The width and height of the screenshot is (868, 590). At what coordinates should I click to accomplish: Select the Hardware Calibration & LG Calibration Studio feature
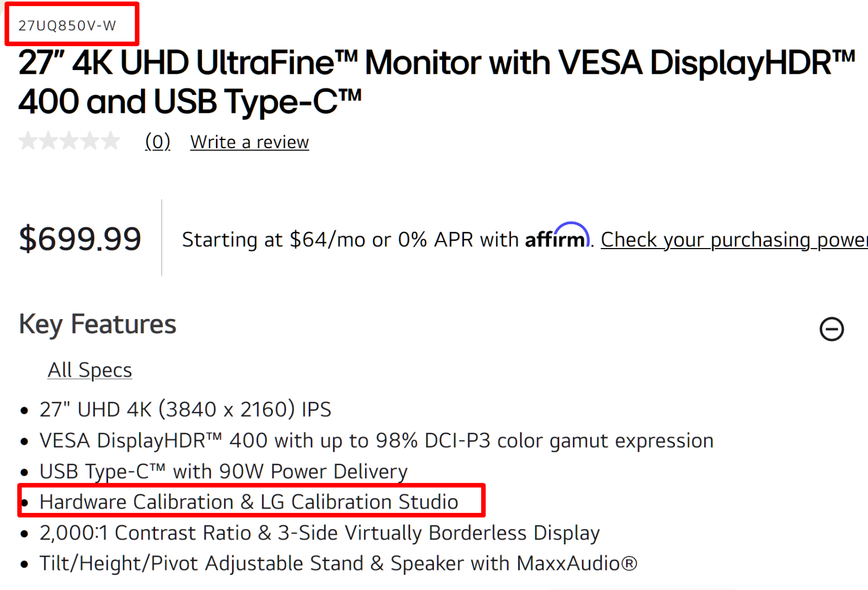point(249,502)
